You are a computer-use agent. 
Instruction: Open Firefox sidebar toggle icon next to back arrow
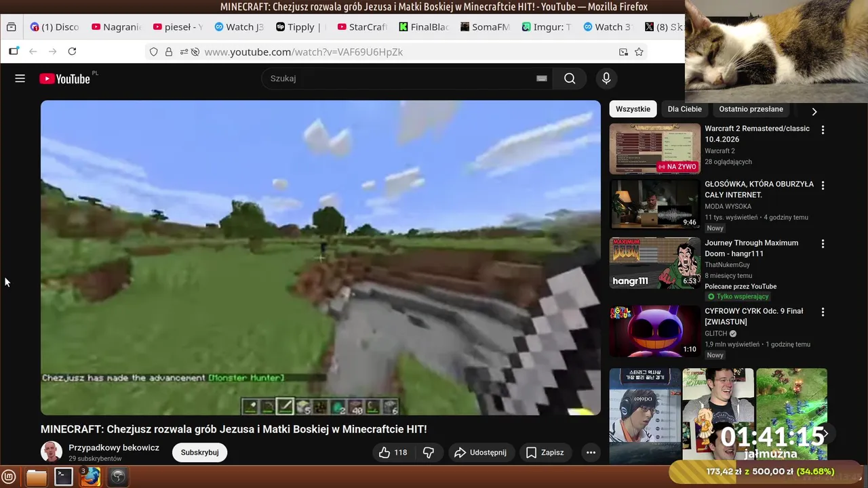click(14, 52)
